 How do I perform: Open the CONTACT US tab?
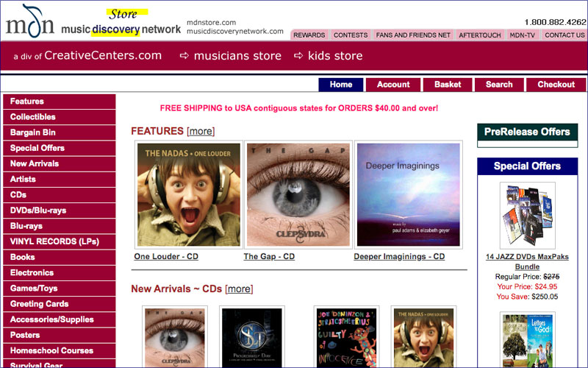coord(564,35)
